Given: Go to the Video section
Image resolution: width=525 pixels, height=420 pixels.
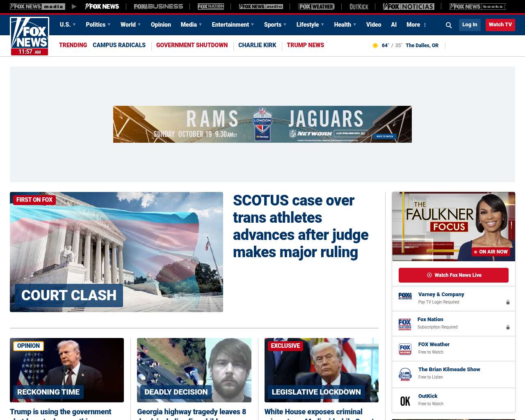Looking at the screenshot, I should [x=374, y=25].
